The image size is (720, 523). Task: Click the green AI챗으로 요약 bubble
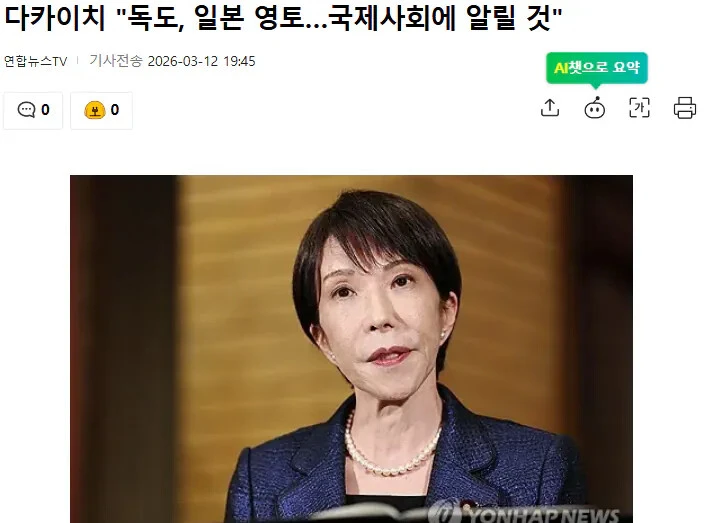596,68
